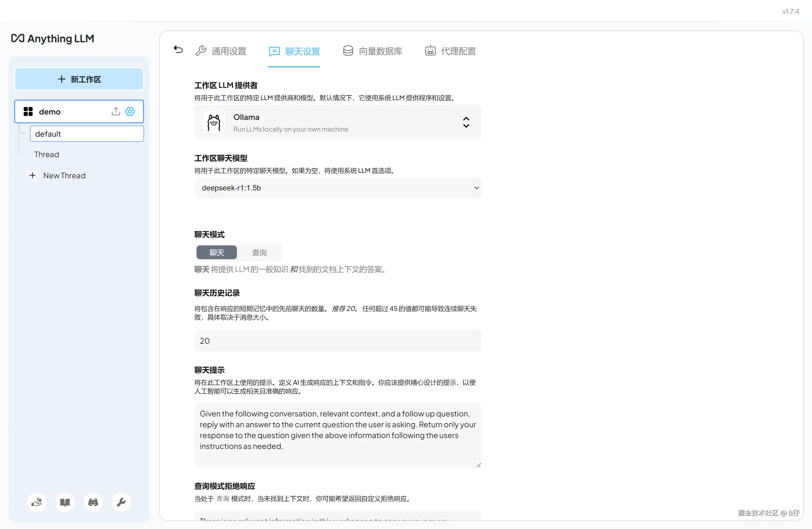Click the back arrow icon

coord(178,50)
